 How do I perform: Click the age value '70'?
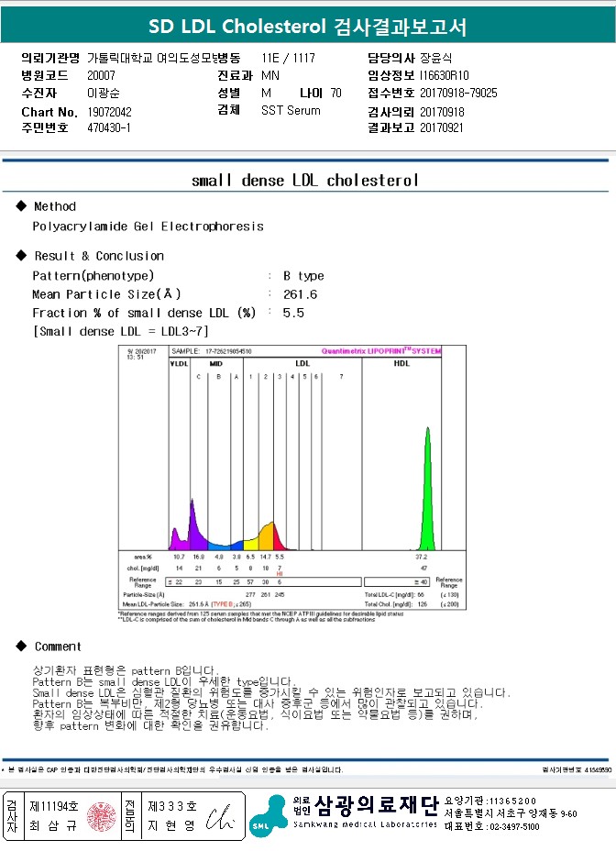pos(335,93)
